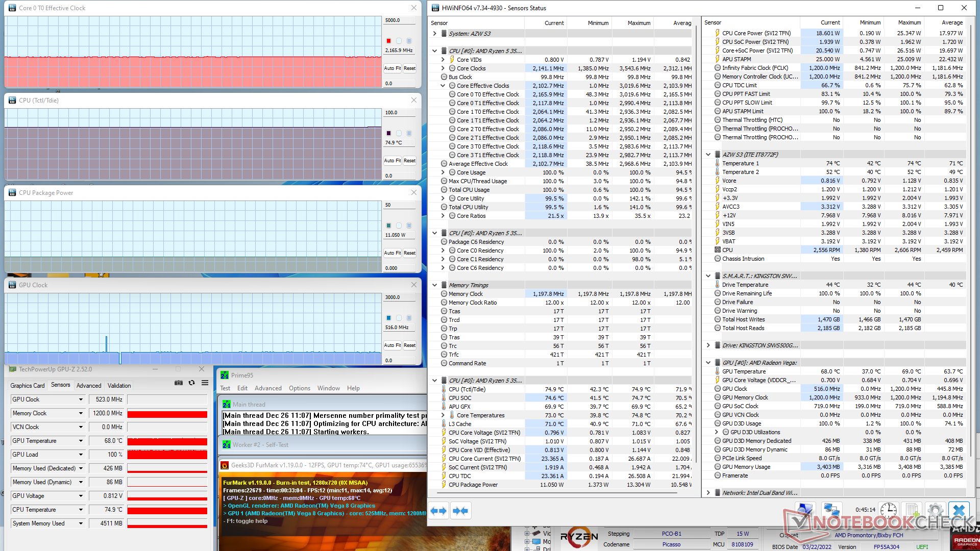The image size is (980, 551).
Task: Toggle last checkbox beside swatch in CPU Tctl/Tdie graph
Action: pos(409,133)
